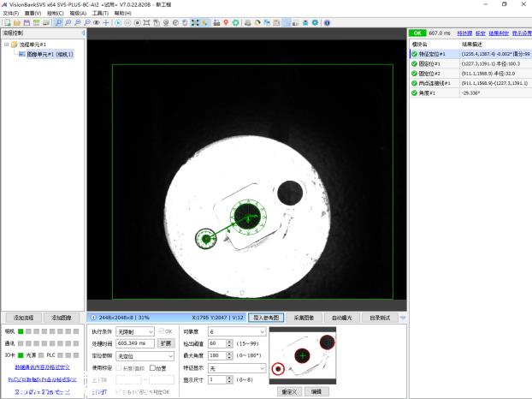This screenshot has width=532, height=399.
Task: Click the green check beside 特征定位#1
Action: (414, 54)
